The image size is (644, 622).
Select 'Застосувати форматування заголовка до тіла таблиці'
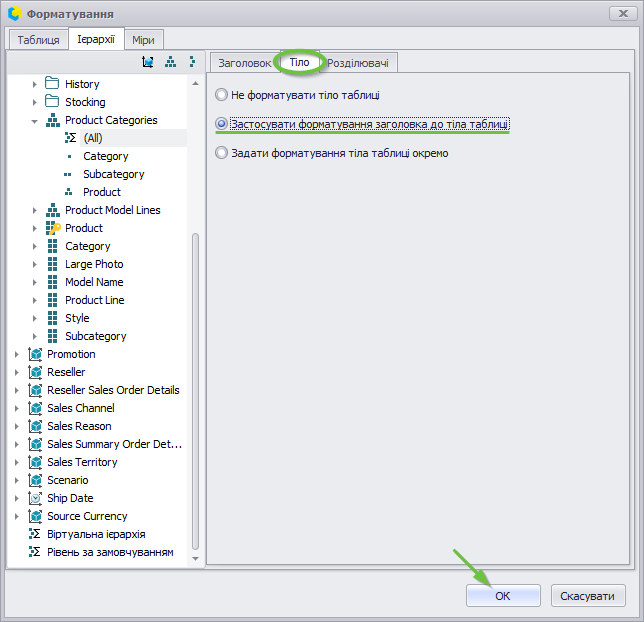[x=362, y=124]
